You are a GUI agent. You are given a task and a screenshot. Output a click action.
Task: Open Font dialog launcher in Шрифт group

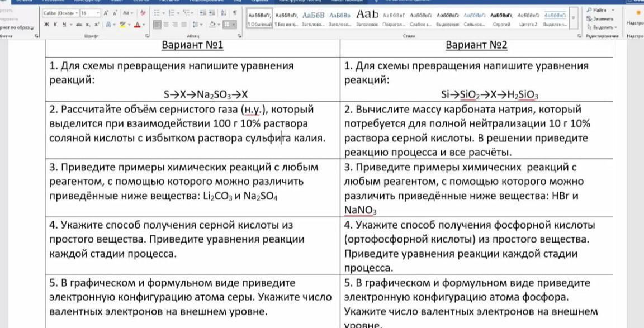pyautogui.click(x=147, y=36)
